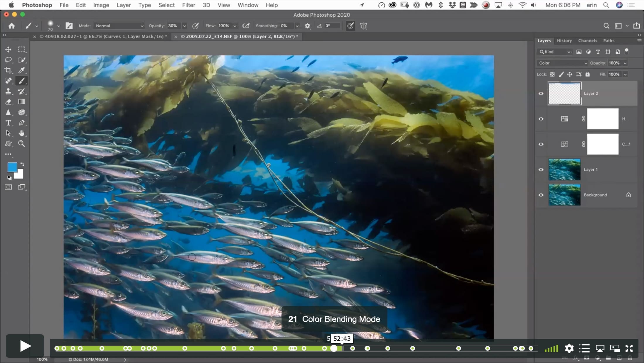
Task: Open the smoothing options gear
Action: click(307, 26)
